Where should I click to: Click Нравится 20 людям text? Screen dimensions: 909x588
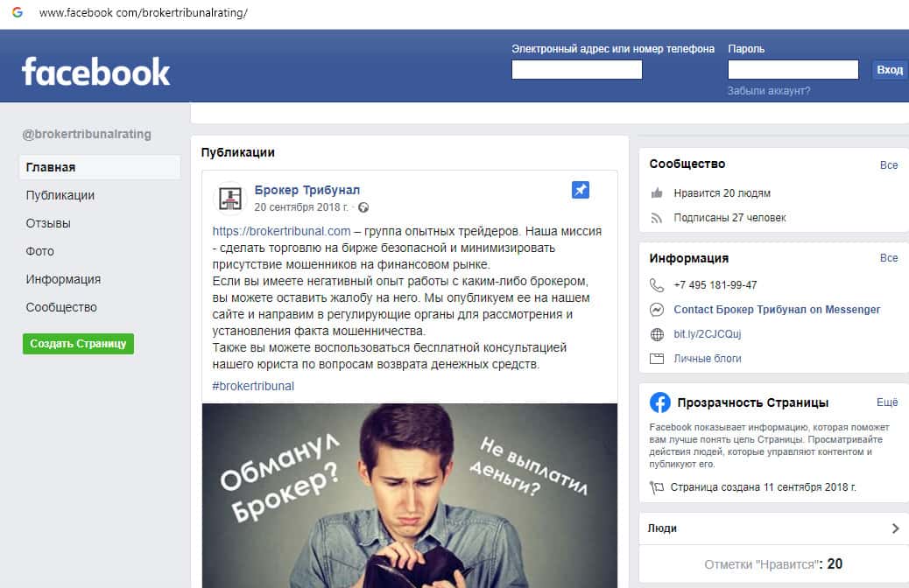722,192
